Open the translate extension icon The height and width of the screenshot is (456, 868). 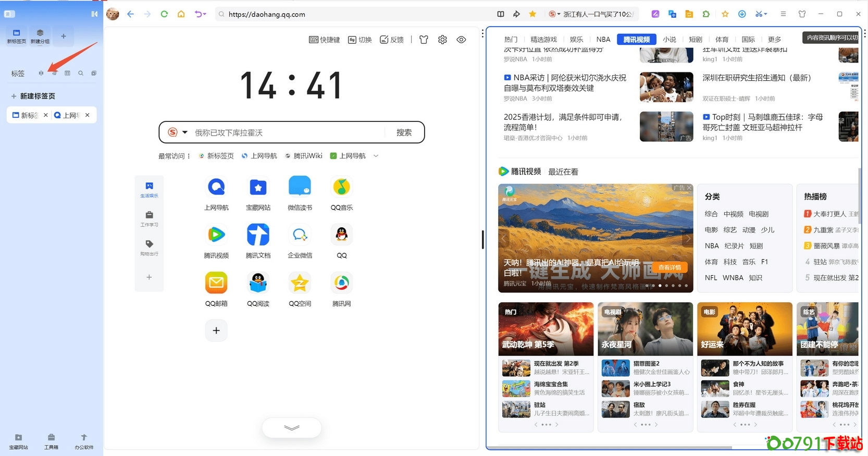pos(672,14)
